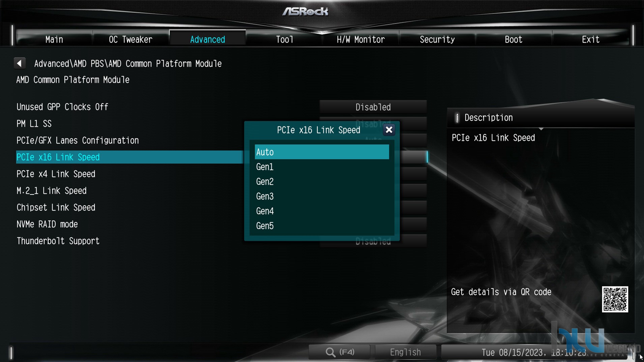
Task: Choose Gen3 from the popup list
Action: pos(322,196)
